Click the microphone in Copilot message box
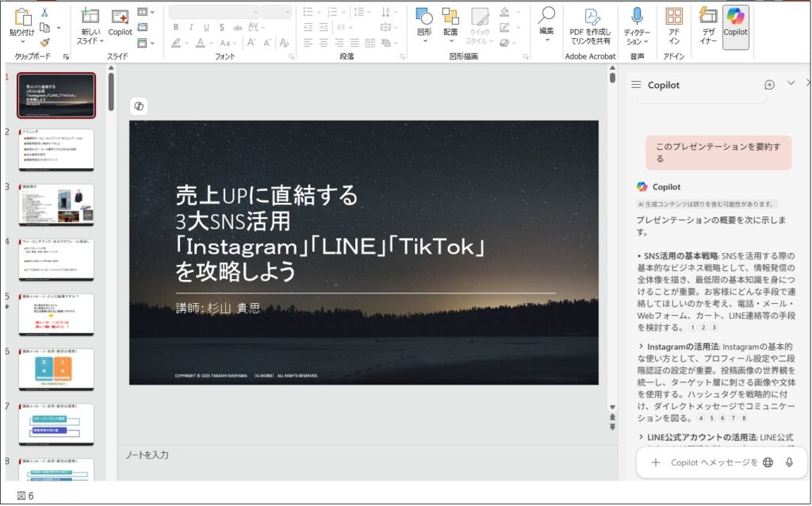812x506 pixels. pos(789,462)
